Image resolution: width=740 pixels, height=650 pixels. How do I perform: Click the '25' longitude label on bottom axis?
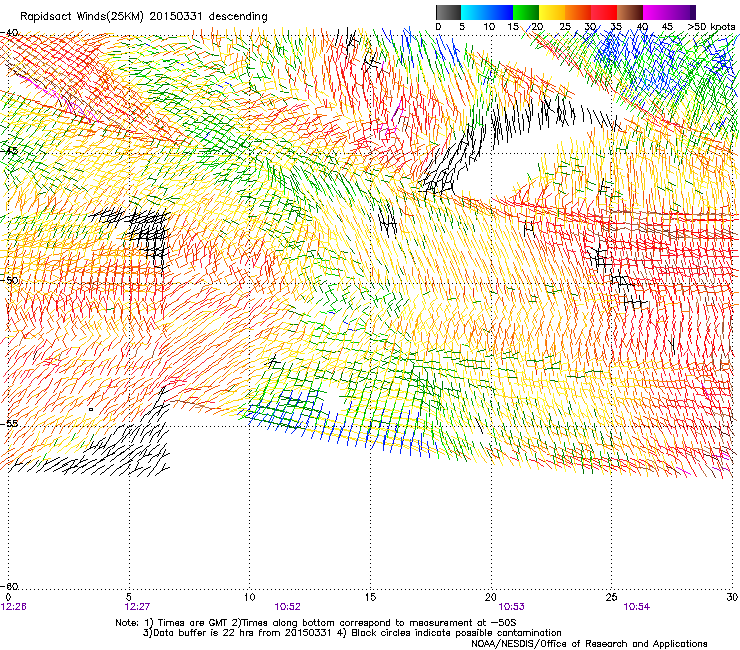click(x=611, y=597)
